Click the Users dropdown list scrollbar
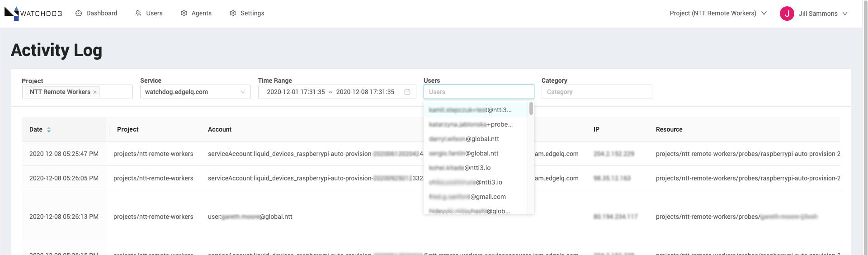This screenshot has height=255, width=868. pos(531,109)
